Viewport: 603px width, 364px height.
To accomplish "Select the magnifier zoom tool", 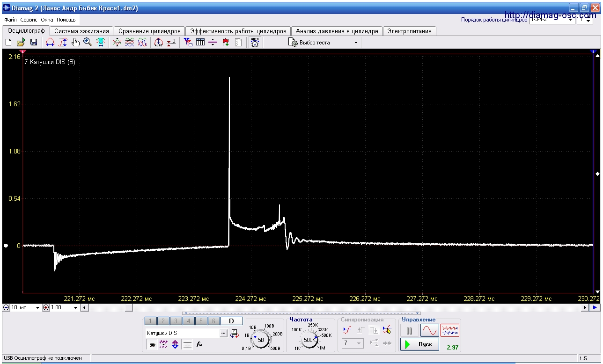I will (88, 43).
